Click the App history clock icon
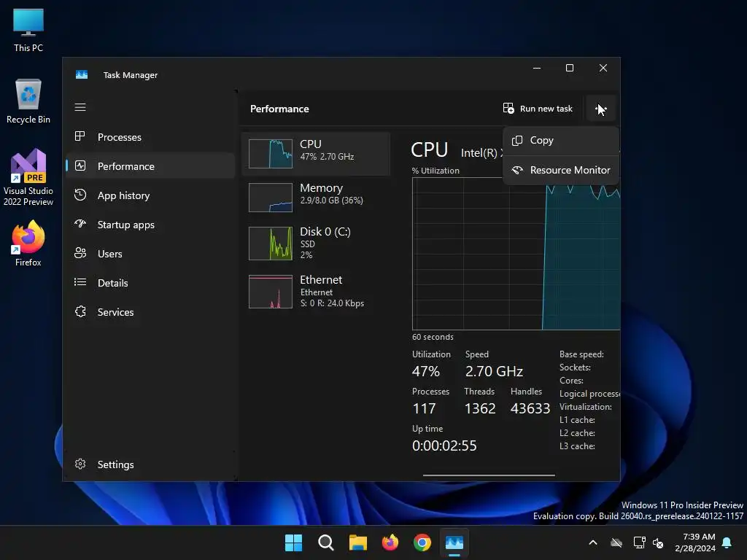This screenshot has height=560, width=747. pyautogui.click(x=80, y=195)
